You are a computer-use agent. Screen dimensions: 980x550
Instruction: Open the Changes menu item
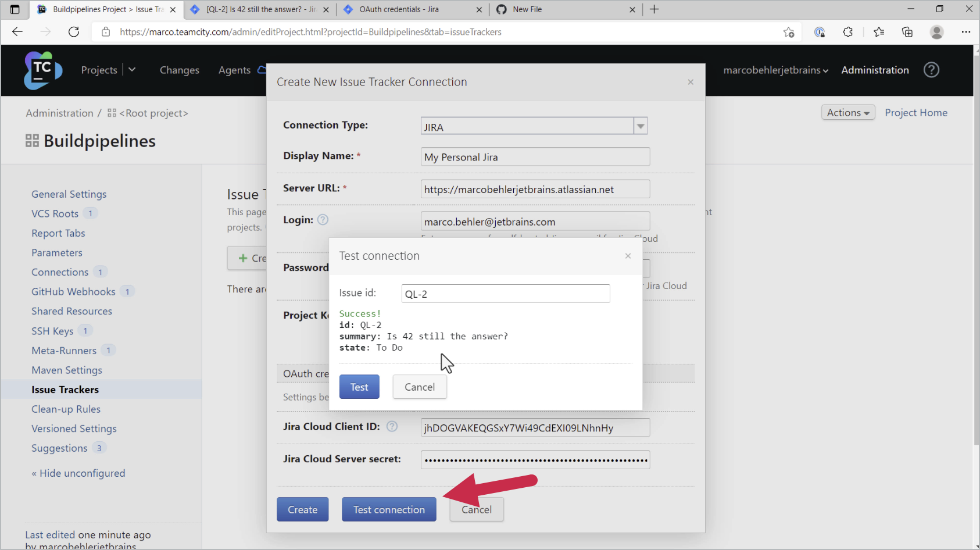click(x=179, y=70)
